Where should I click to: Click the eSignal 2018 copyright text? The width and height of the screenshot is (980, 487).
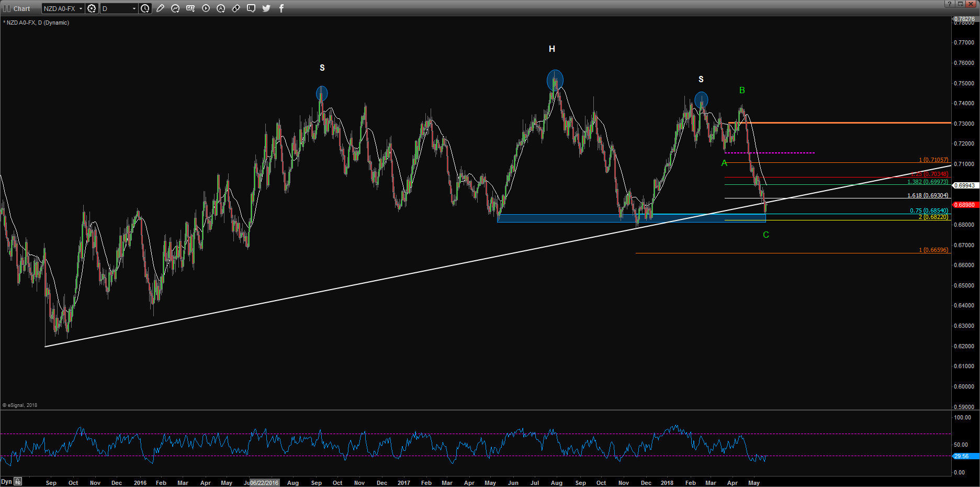(20, 405)
